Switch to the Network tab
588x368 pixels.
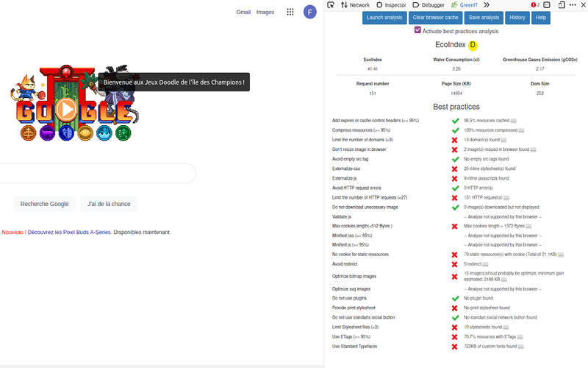355,4
